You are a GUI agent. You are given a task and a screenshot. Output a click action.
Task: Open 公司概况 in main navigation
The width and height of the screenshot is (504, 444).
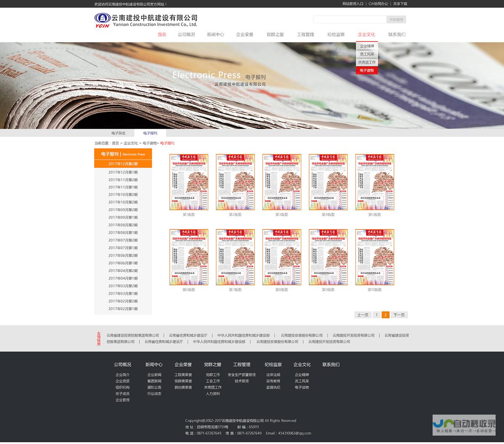(x=186, y=34)
